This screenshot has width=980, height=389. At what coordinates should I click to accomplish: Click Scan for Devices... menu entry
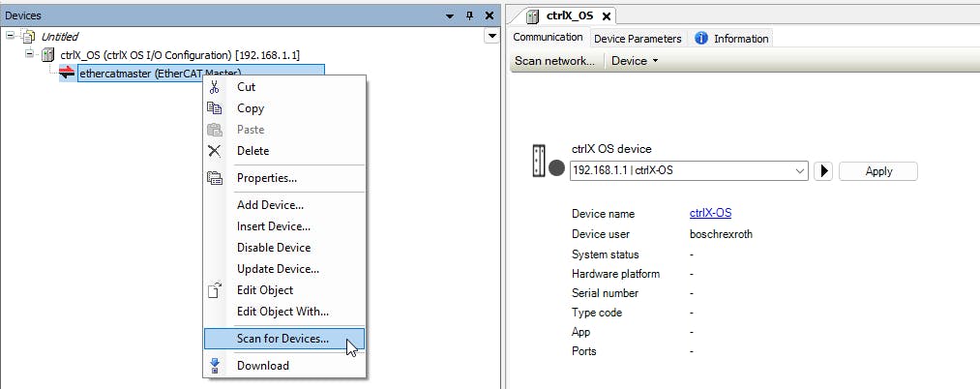[284, 339]
